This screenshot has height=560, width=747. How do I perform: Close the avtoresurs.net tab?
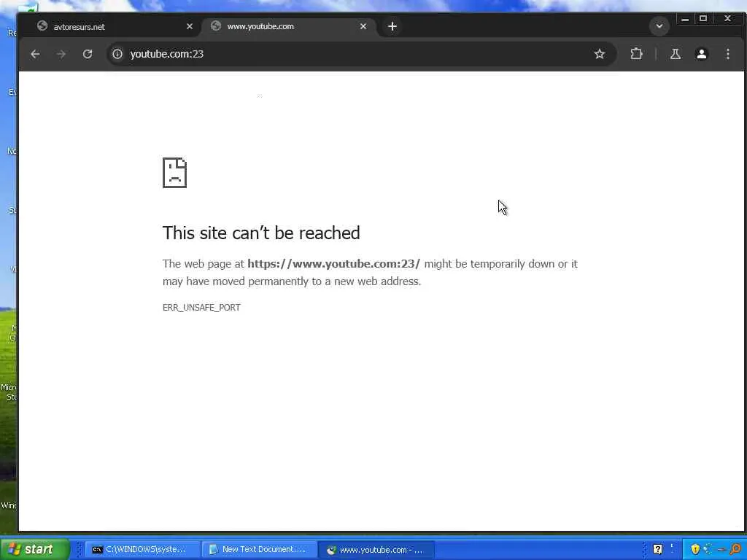tap(190, 27)
